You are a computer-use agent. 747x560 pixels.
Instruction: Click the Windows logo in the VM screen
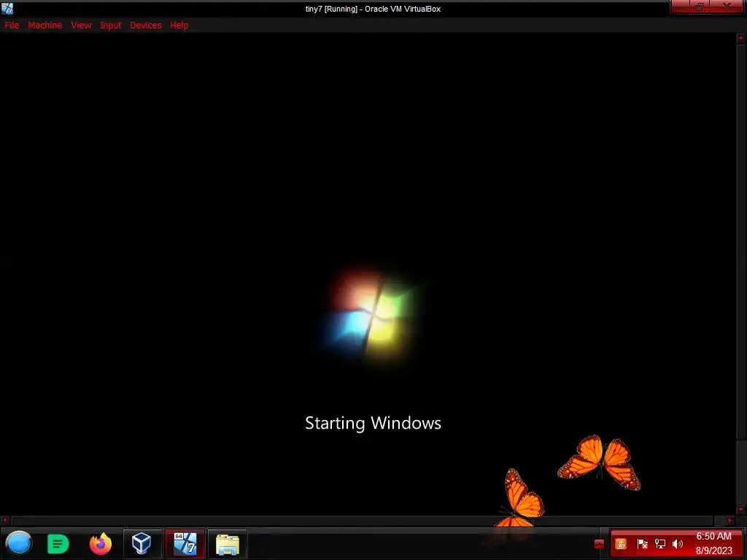(371, 316)
